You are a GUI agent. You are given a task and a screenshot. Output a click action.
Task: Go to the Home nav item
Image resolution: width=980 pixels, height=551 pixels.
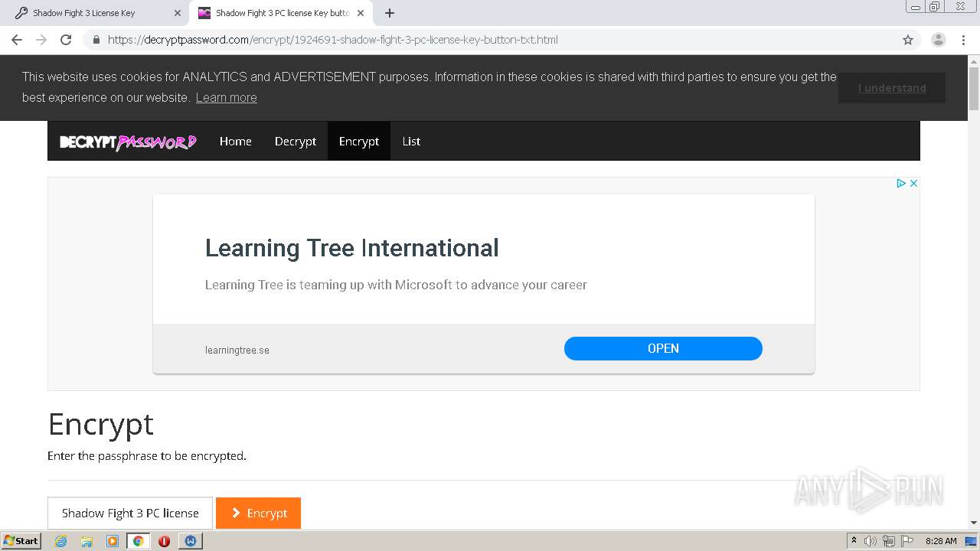236,141
